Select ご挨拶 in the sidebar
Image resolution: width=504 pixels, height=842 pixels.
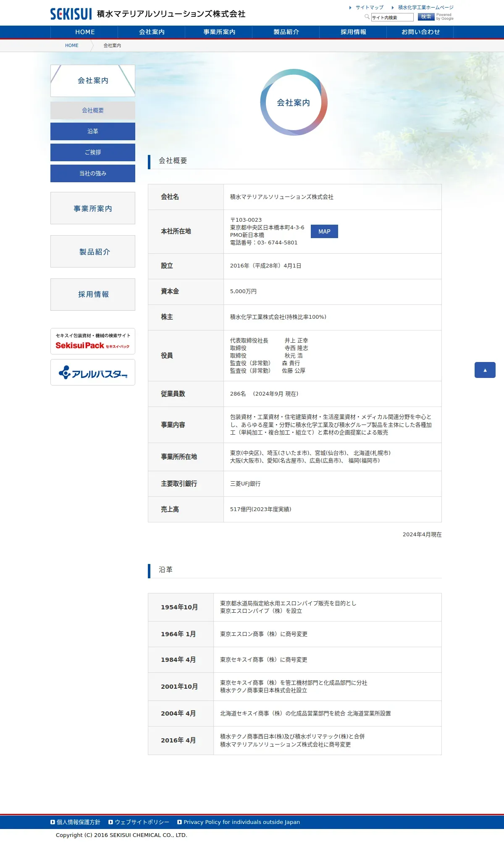pyautogui.click(x=93, y=152)
